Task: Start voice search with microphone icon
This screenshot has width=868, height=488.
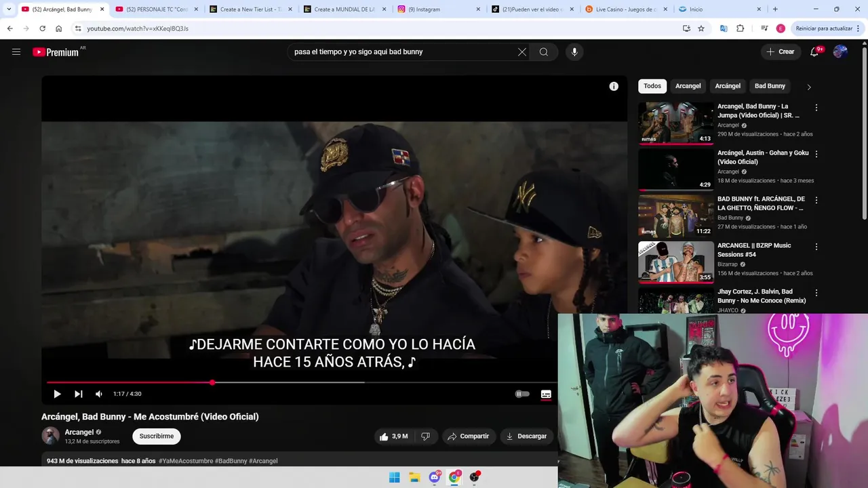Action: 574,52
